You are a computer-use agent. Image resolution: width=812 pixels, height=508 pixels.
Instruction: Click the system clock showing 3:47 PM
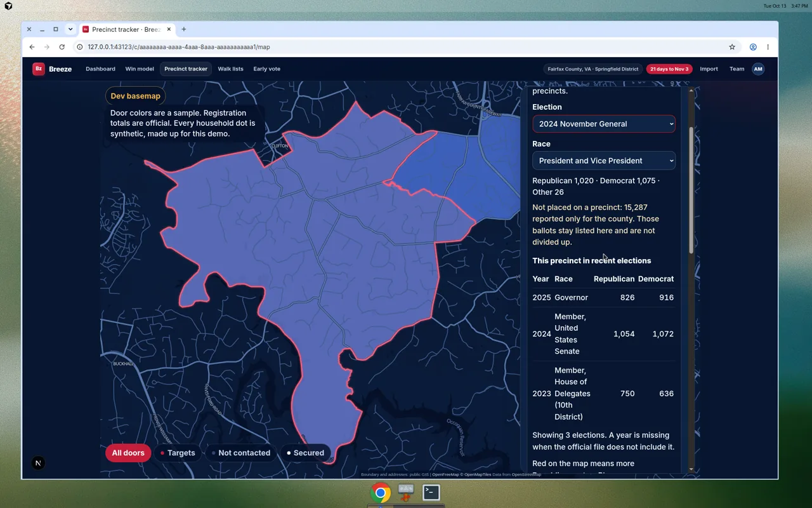pos(799,6)
